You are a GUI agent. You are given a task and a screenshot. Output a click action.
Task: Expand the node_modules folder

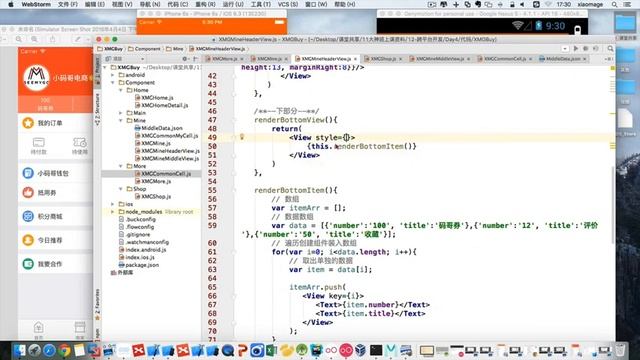113,212
